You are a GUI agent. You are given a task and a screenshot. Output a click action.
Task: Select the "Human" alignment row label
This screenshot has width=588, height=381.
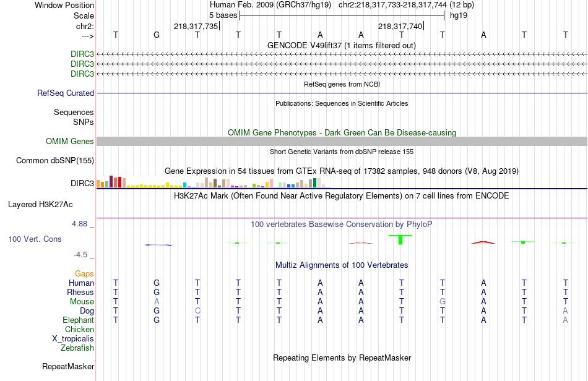[81, 283]
